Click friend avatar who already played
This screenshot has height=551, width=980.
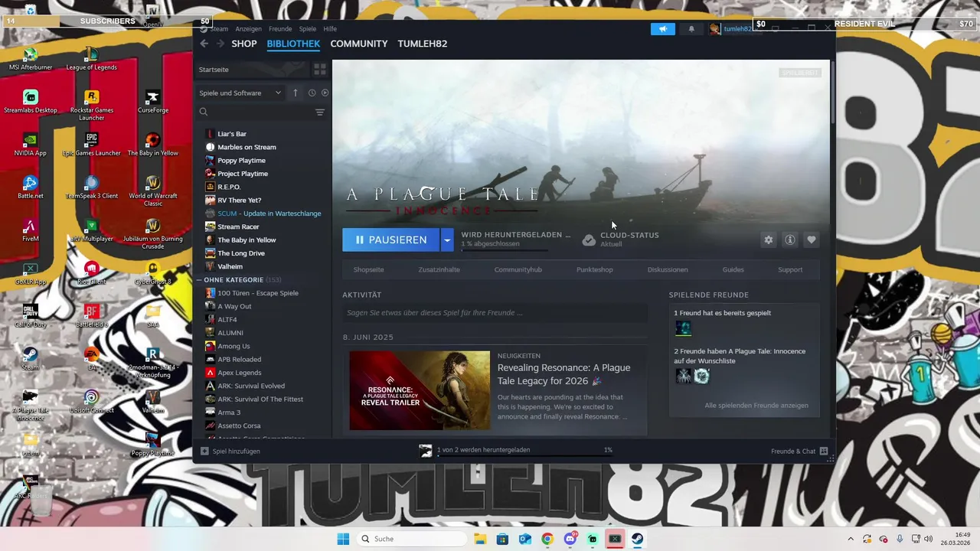(x=683, y=328)
